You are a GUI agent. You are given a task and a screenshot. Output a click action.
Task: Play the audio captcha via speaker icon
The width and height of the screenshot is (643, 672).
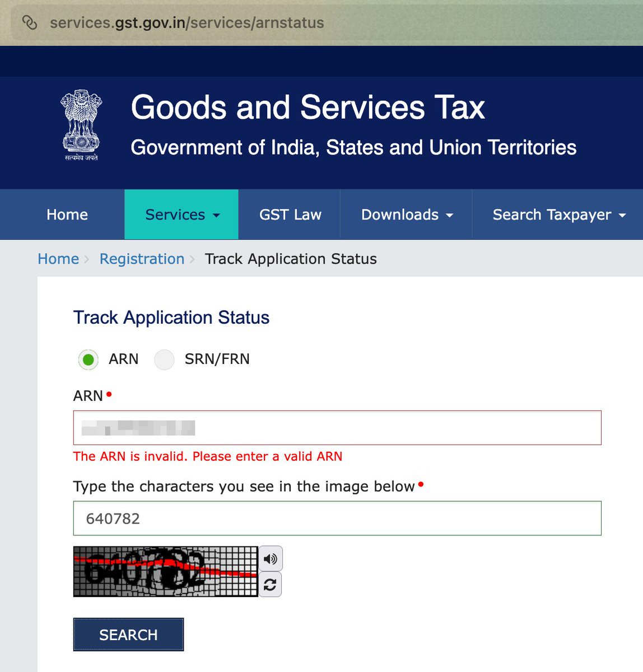coord(270,558)
